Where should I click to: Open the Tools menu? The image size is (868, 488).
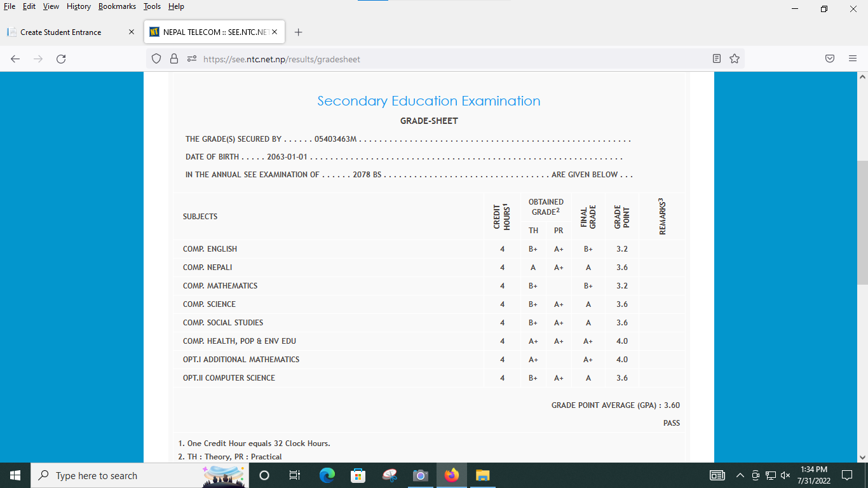tap(152, 6)
